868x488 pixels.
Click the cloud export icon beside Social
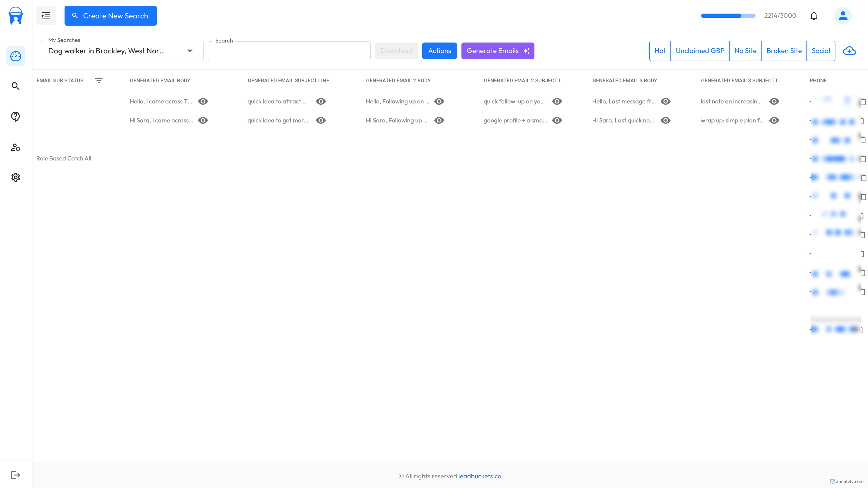pos(850,51)
